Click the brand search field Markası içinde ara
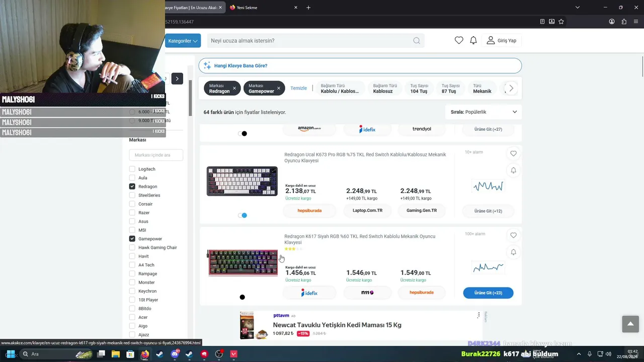The image size is (644, 362). click(x=156, y=155)
